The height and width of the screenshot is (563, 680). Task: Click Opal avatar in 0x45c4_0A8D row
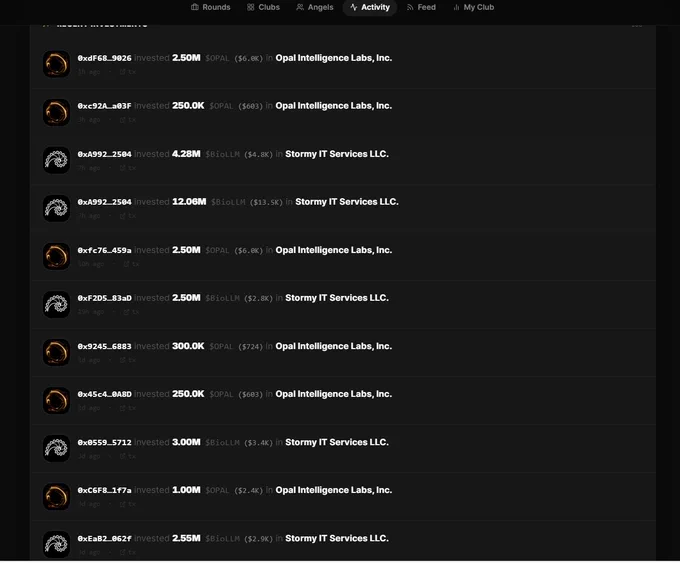pos(56,400)
